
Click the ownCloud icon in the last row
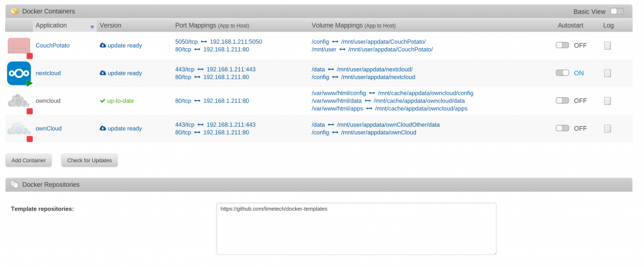click(19, 129)
